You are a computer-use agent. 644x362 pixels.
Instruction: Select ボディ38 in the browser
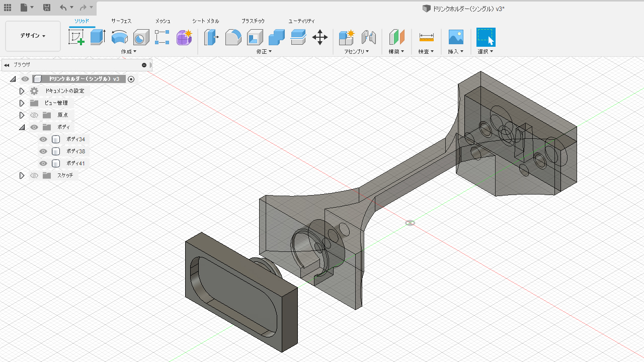coord(75,151)
